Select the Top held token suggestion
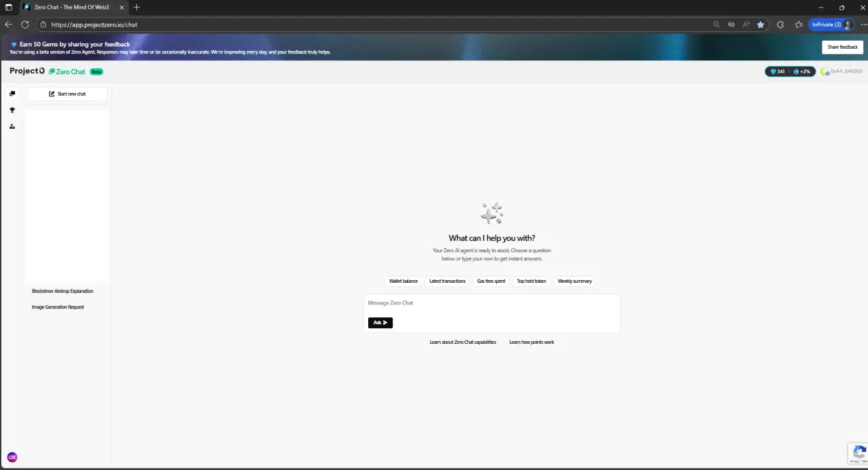The image size is (868, 470). [532, 281]
